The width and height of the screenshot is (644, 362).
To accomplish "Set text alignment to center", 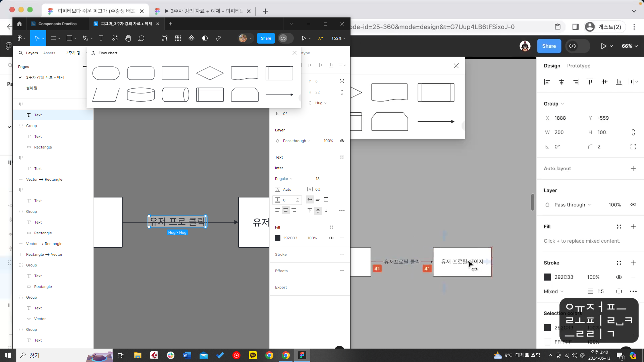I will tap(285, 210).
